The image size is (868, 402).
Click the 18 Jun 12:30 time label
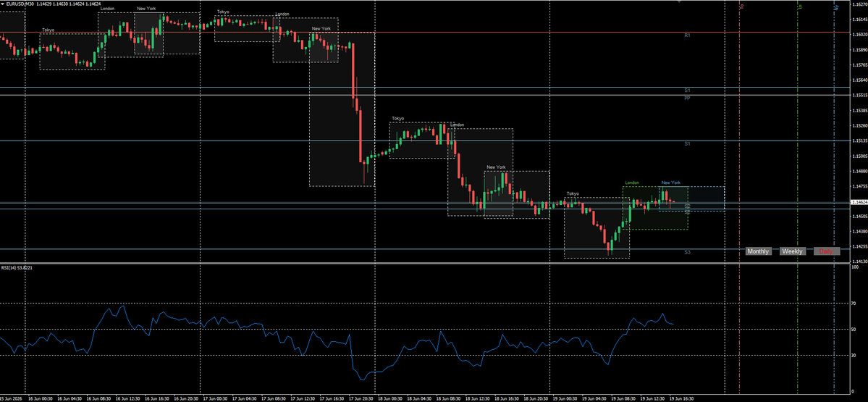pos(478,398)
